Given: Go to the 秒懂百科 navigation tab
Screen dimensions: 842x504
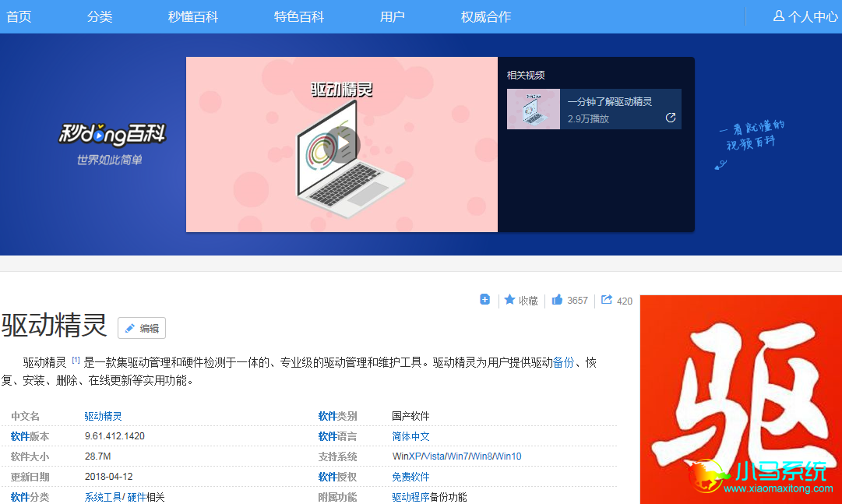Looking at the screenshot, I should click(x=192, y=16).
